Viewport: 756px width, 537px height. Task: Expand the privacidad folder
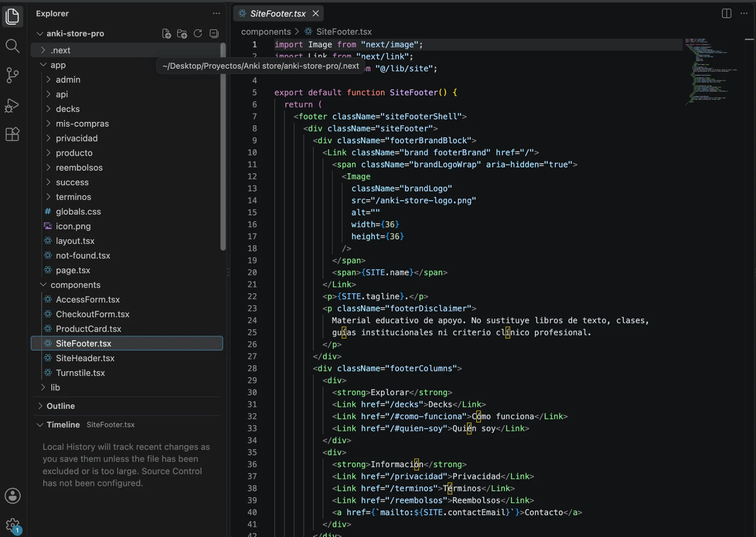coord(126,138)
